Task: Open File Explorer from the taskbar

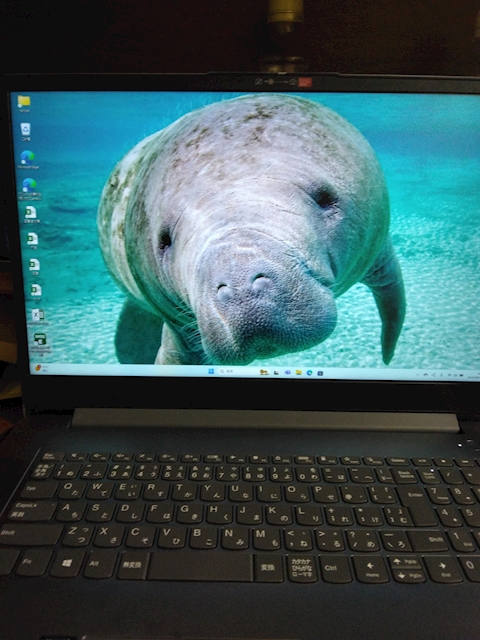Action: (x=299, y=372)
